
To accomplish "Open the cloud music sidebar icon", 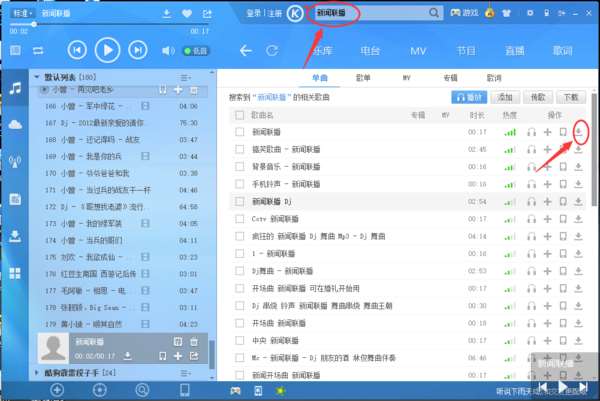I will pyautogui.click(x=15, y=125).
